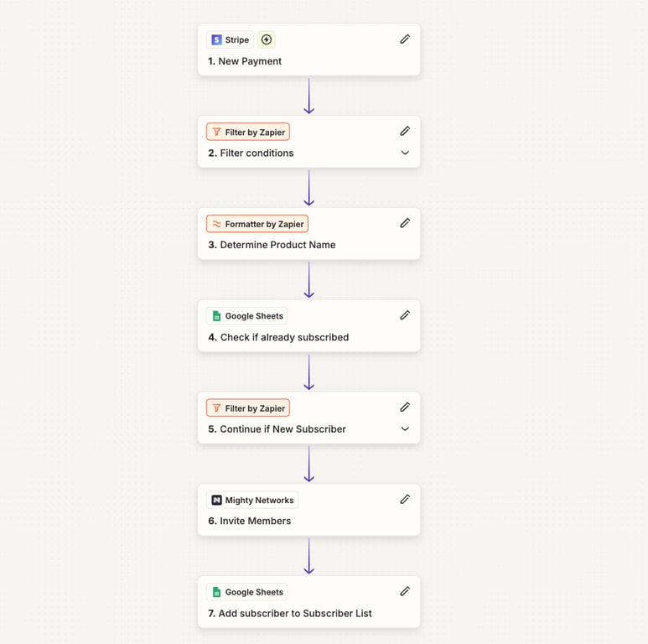Edit the Determine Product Name step
Screen dimensions: 648x644
pos(405,223)
